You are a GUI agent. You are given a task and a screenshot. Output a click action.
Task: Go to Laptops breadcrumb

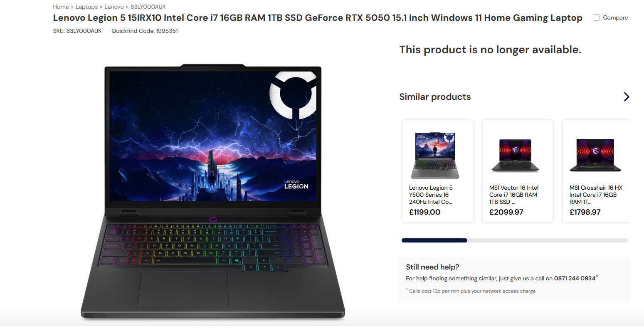[x=86, y=7]
